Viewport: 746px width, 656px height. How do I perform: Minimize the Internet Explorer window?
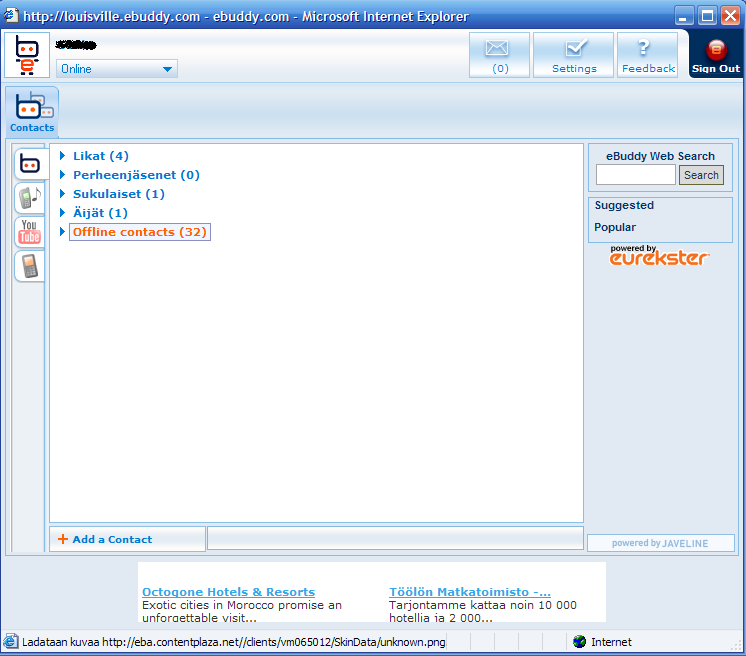(684, 16)
